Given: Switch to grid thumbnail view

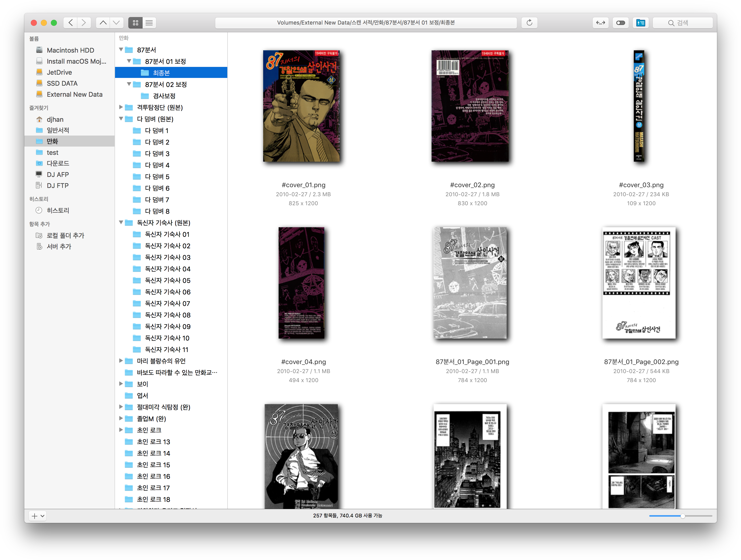Looking at the screenshot, I should point(135,23).
